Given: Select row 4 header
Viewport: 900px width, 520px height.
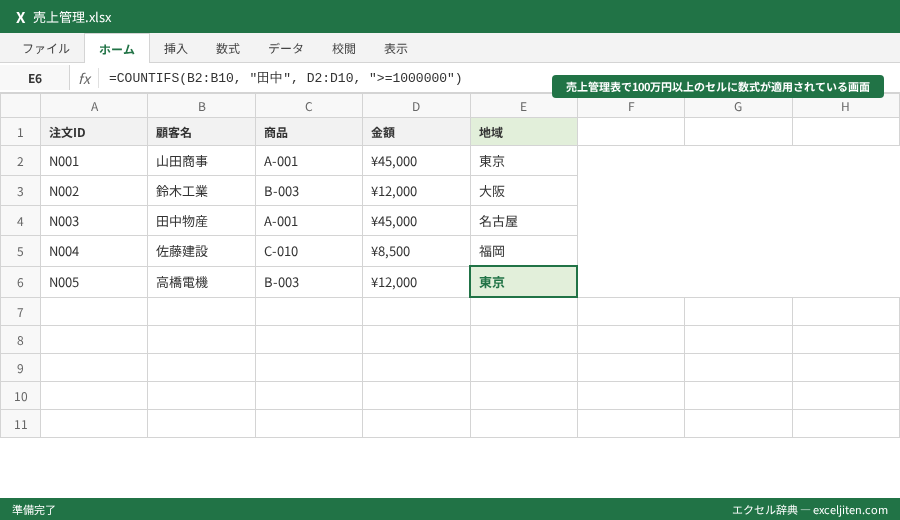Looking at the screenshot, I should click(20, 221).
